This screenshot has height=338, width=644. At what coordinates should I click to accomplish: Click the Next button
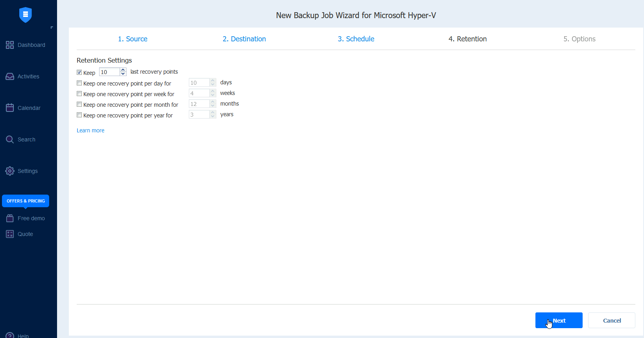[559, 320]
